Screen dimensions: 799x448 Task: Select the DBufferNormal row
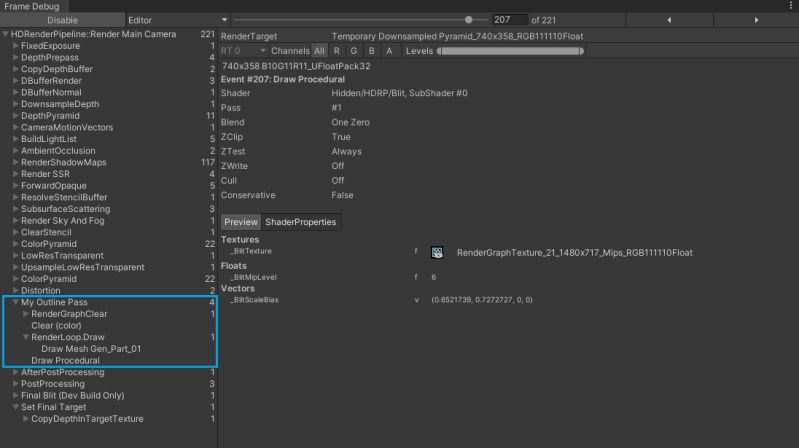[x=109, y=93]
